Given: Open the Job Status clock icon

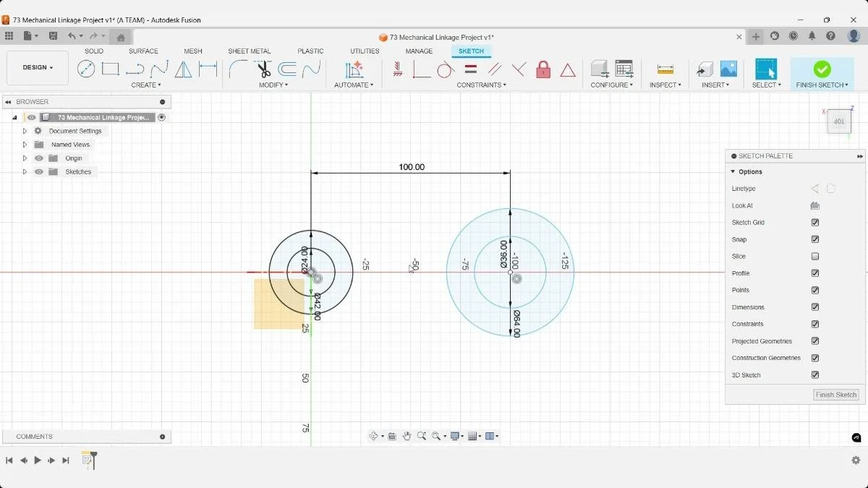Looking at the screenshot, I should pyautogui.click(x=793, y=36).
